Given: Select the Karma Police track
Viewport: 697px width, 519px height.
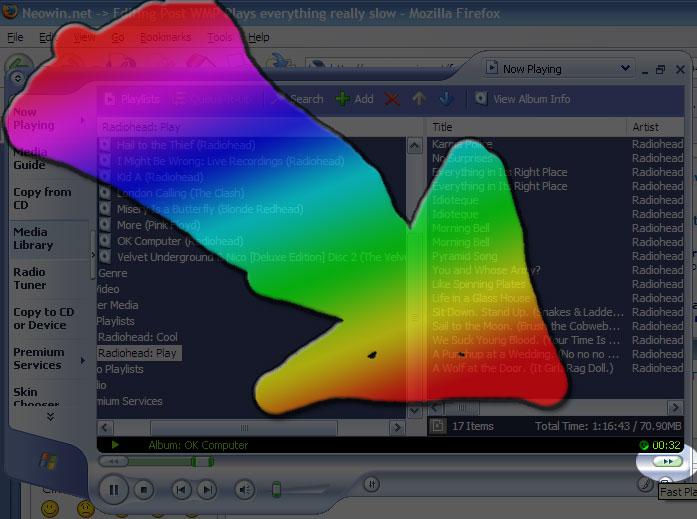Looking at the screenshot, I should (x=462, y=144).
